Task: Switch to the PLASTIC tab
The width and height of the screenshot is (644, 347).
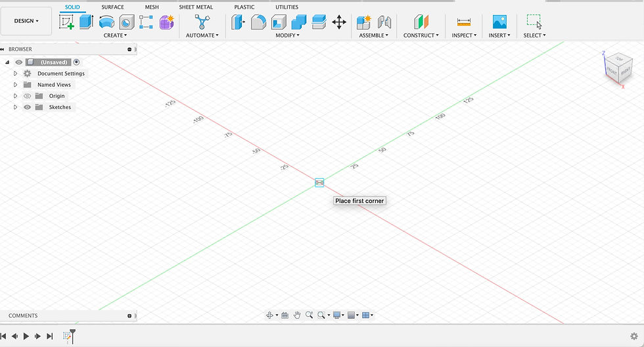Action: click(244, 7)
